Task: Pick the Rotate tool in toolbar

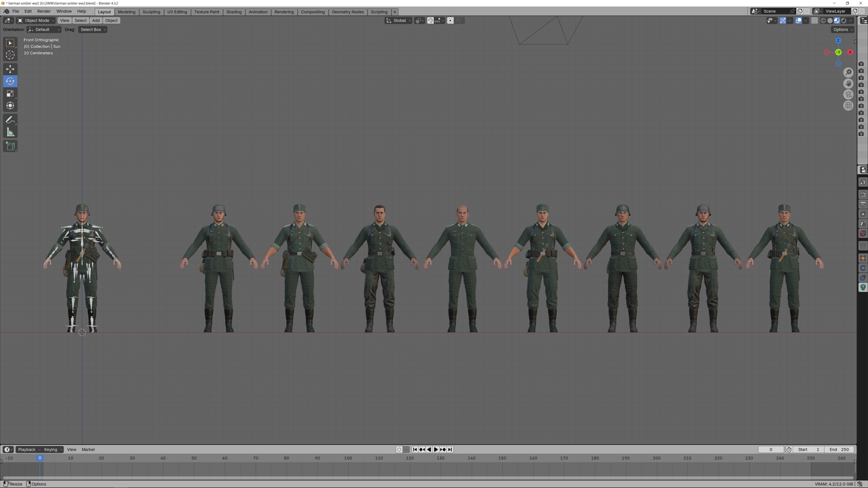Action: (10, 81)
